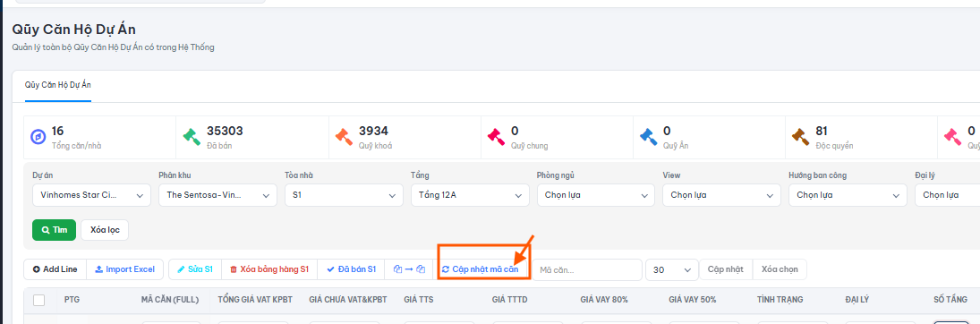Image resolution: width=980 pixels, height=324 pixels.
Task: Click the Xóa lọc button
Action: click(x=105, y=229)
